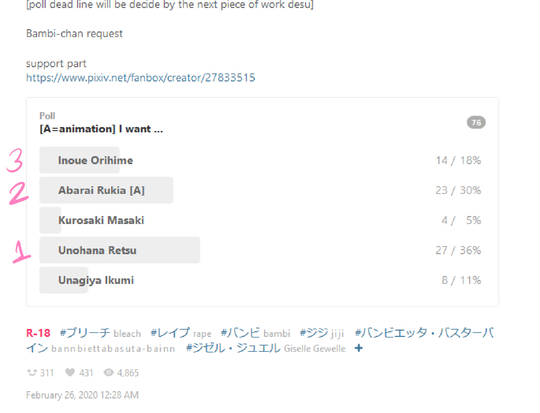Click the February 26, 2020 timestamp
540x413 pixels.
click(x=82, y=395)
